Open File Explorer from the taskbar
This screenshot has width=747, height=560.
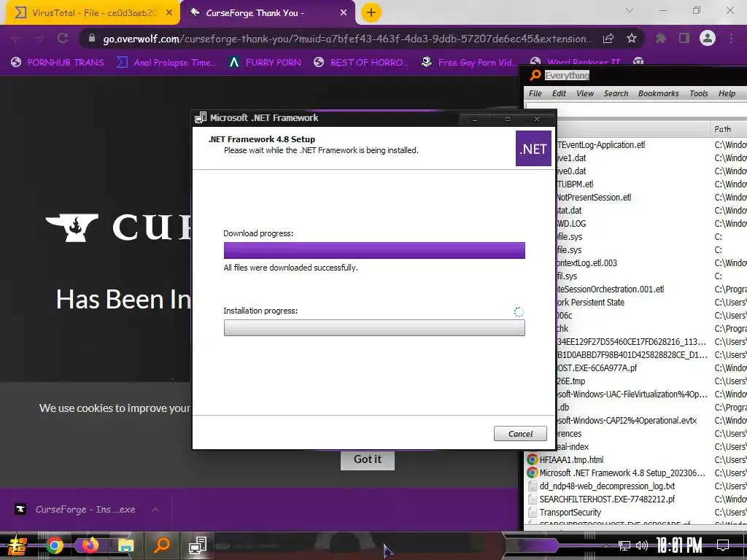point(125,545)
